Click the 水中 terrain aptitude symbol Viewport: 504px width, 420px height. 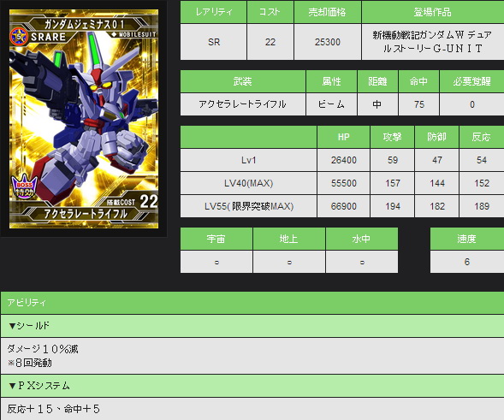pos(362,262)
